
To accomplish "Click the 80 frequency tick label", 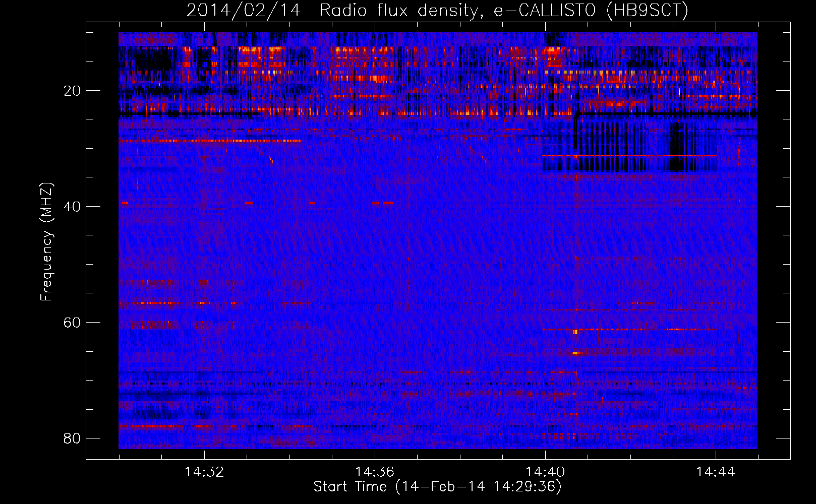I will point(72,438).
